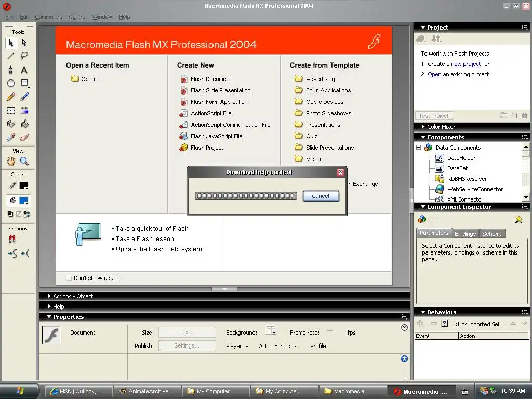The image size is (532, 399).
Task: Select the Brush tool
Action: click(24, 97)
